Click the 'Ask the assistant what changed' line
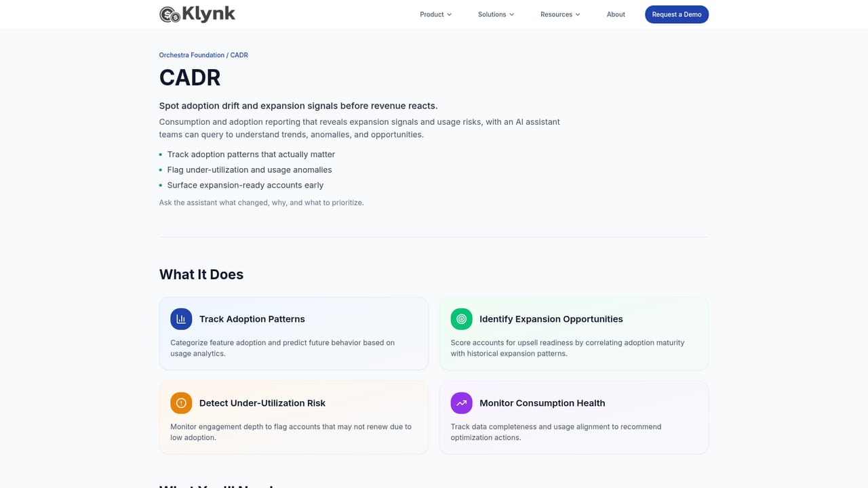The width and height of the screenshot is (868, 488). [262, 203]
